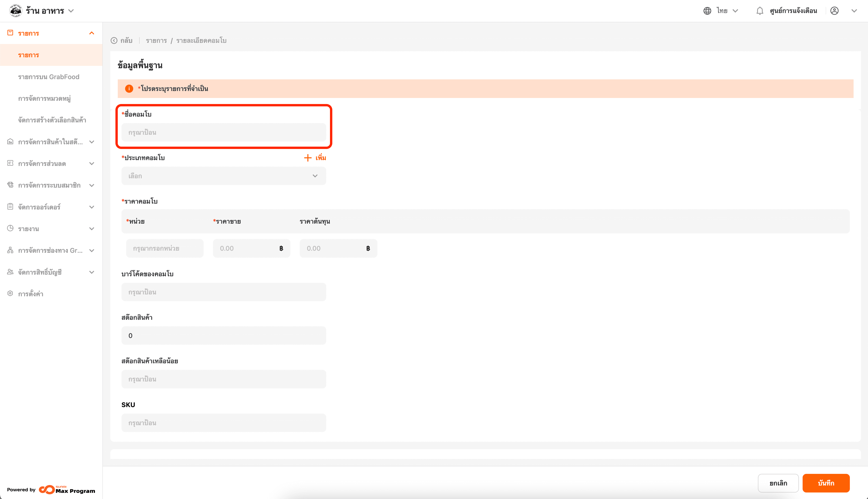Click the การตั้งค่า settings gear icon
Image resolution: width=868 pixels, height=499 pixels.
point(10,293)
